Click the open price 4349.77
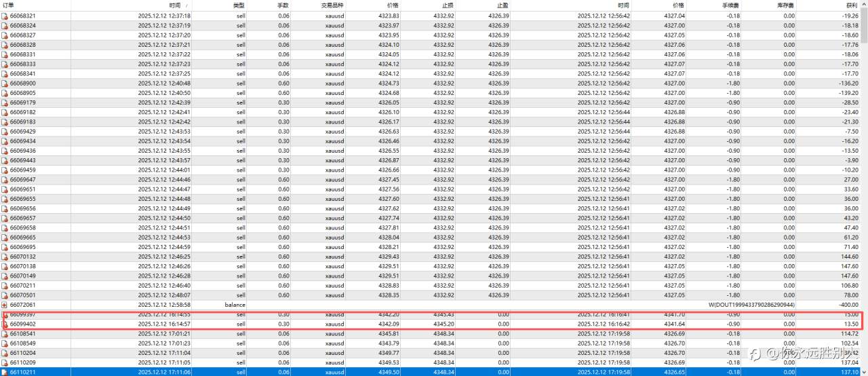 click(389, 353)
